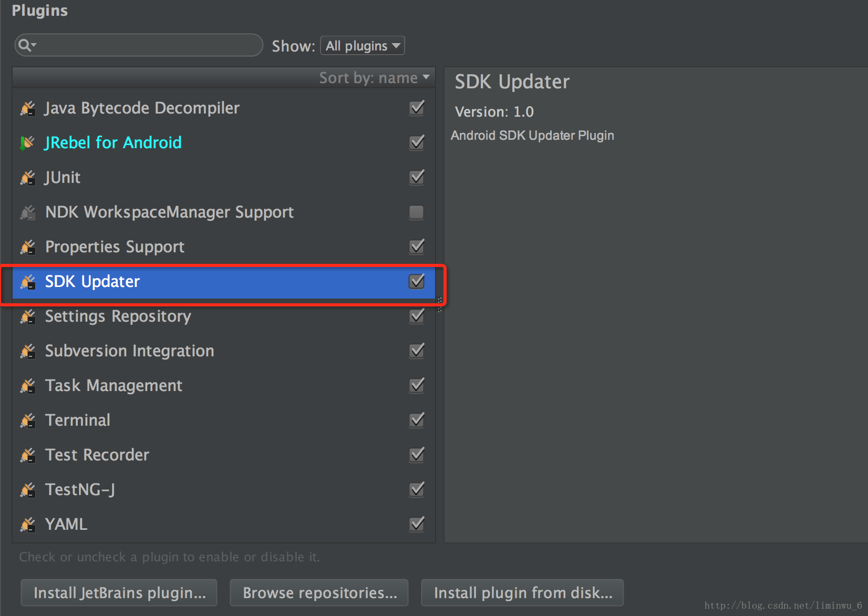Open the Sort by: name dropdown
The height and width of the screenshot is (616, 868).
click(374, 78)
